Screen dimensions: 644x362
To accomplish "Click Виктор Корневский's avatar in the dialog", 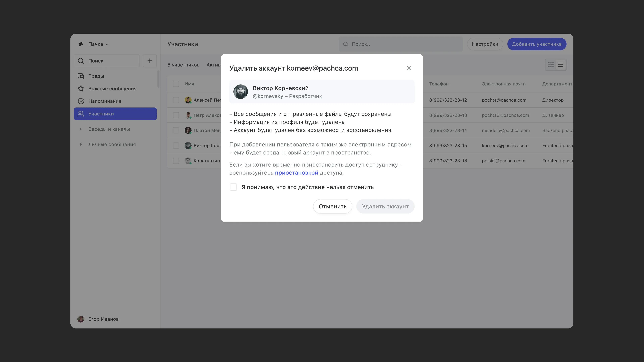I will pyautogui.click(x=240, y=92).
